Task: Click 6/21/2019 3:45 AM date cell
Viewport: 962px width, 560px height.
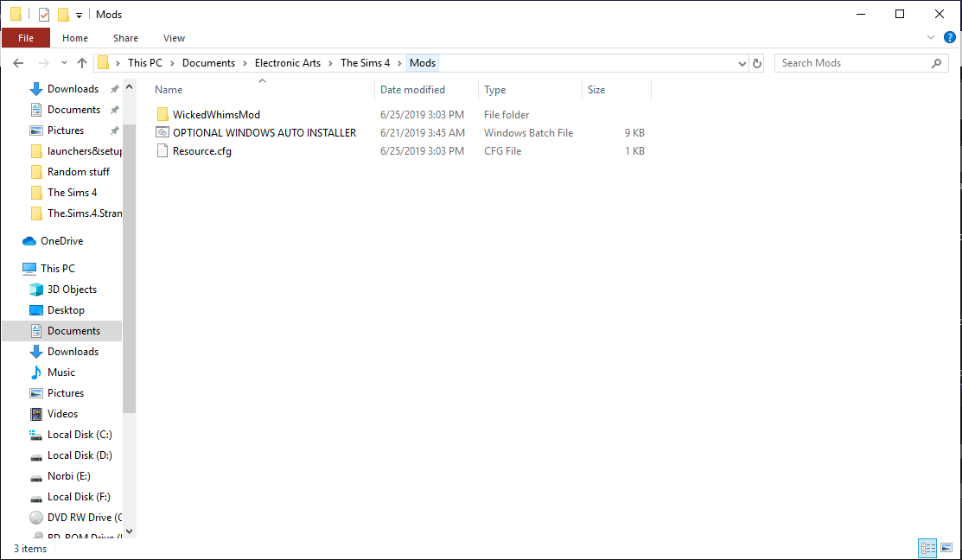Action: click(422, 133)
